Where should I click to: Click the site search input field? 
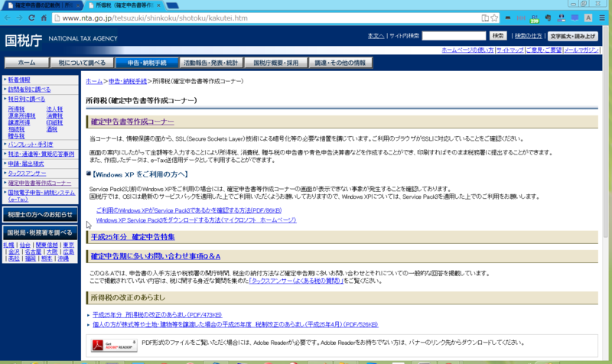click(454, 36)
